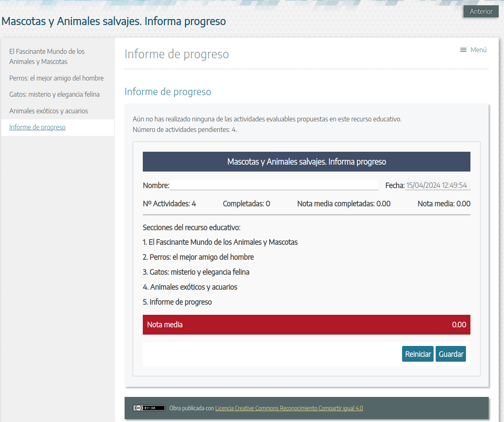This screenshot has width=504, height=422.
Task: Select 'Informe de progreso' in the sidebar
Action: [x=37, y=127]
